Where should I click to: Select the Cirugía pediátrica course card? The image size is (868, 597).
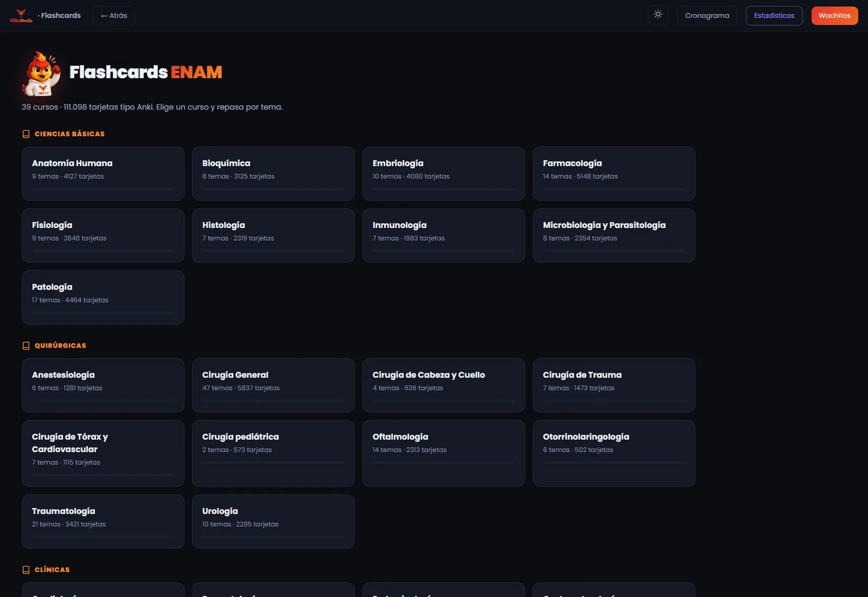273,453
